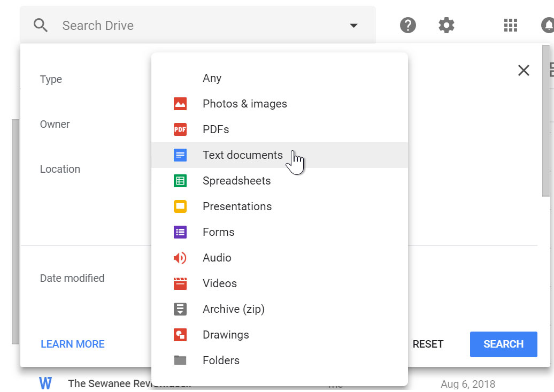Pick the Presentations yellow icon

(181, 206)
